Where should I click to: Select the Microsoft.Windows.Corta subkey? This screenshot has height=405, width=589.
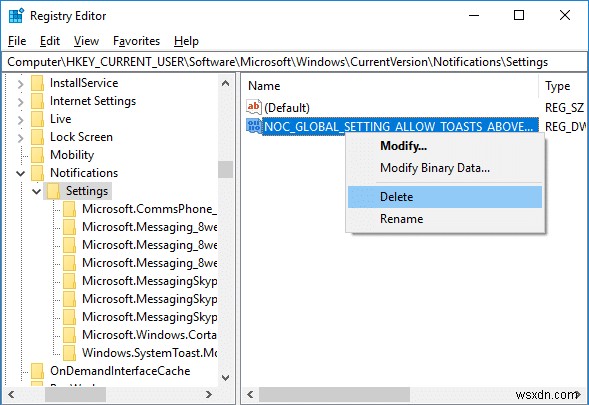[150, 335]
